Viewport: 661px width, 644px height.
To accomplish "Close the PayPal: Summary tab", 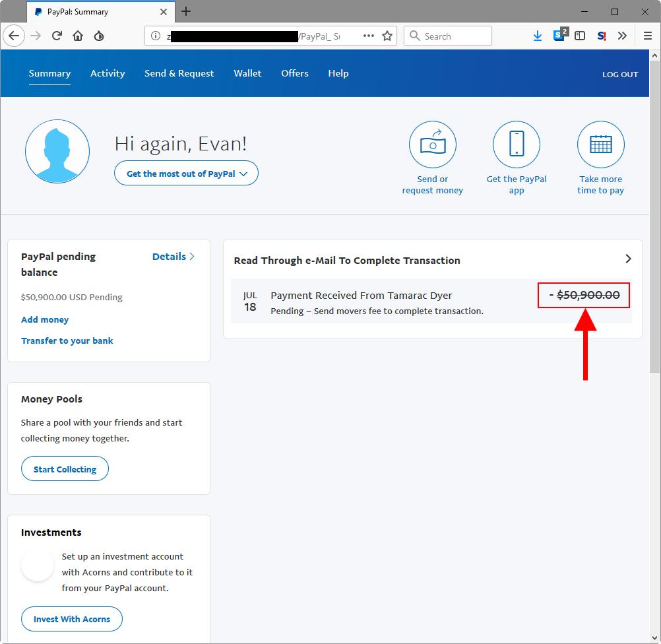I will (164, 12).
